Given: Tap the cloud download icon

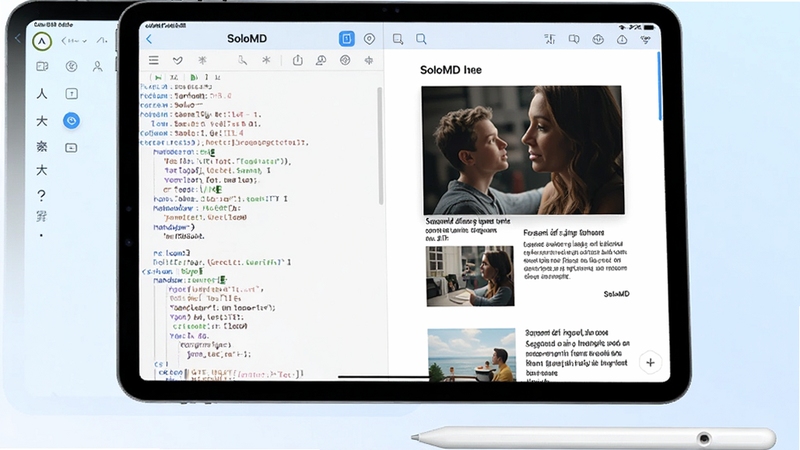Looking at the screenshot, I should coord(622,39).
